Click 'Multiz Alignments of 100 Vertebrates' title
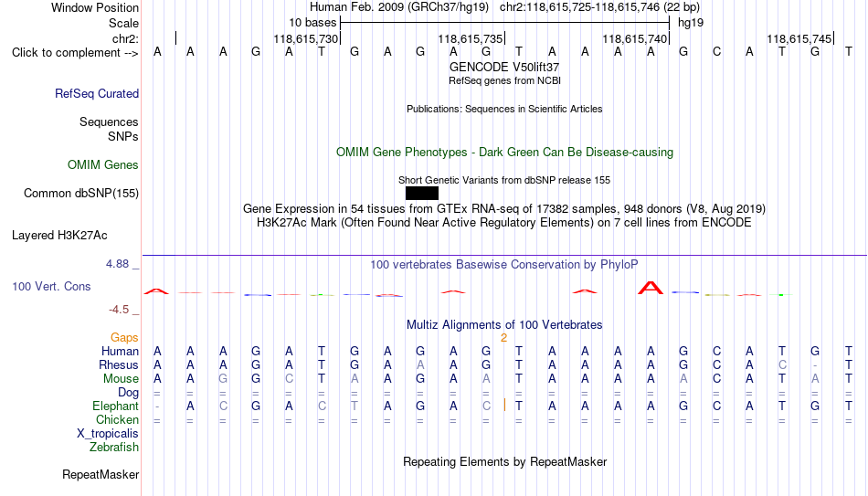Screen dimensions: 868x496 pos(504,325)
